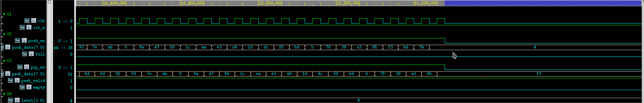Click the 'b6' segment in the push_data waveform
This screenshot has height=103, width=644.
pos(406,47)
